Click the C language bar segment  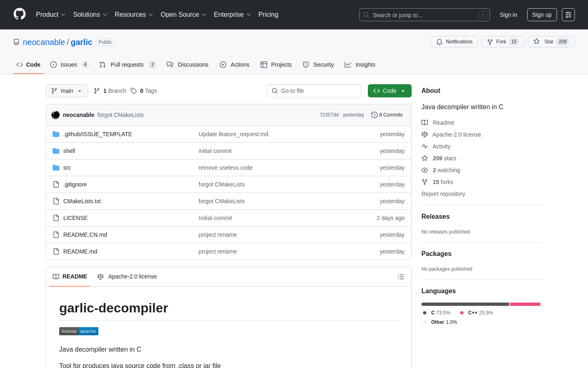465,304
